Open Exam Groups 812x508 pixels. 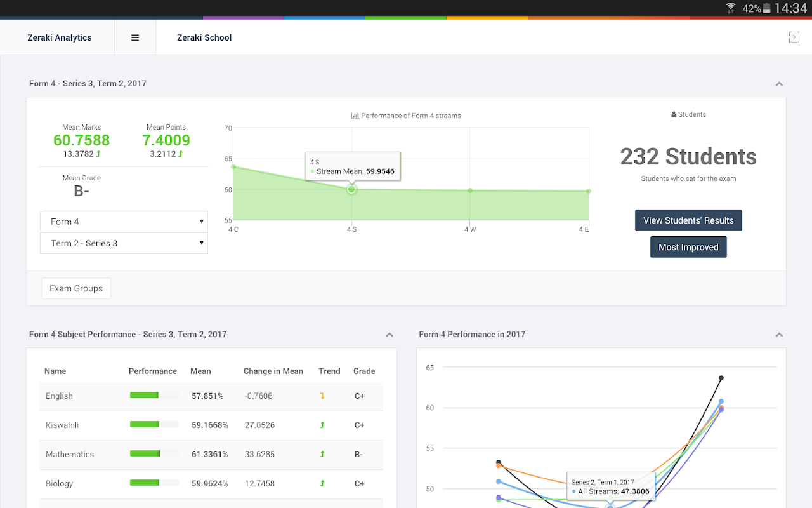tap(76, 288)
